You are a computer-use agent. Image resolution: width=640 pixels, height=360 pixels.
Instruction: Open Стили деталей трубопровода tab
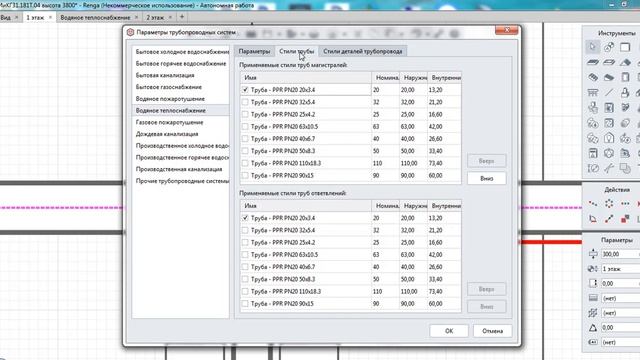(x=362, y=51)
